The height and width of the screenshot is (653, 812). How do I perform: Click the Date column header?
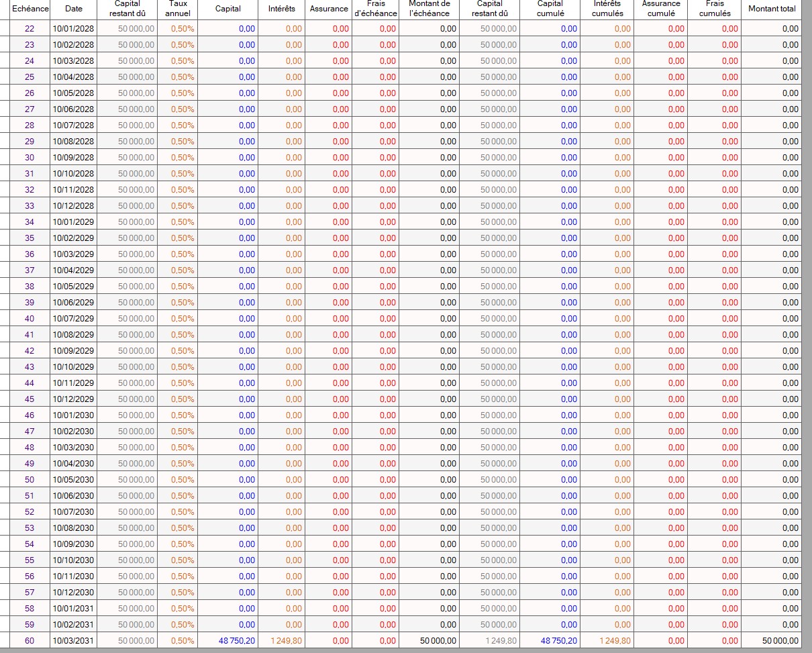(74, 9)
